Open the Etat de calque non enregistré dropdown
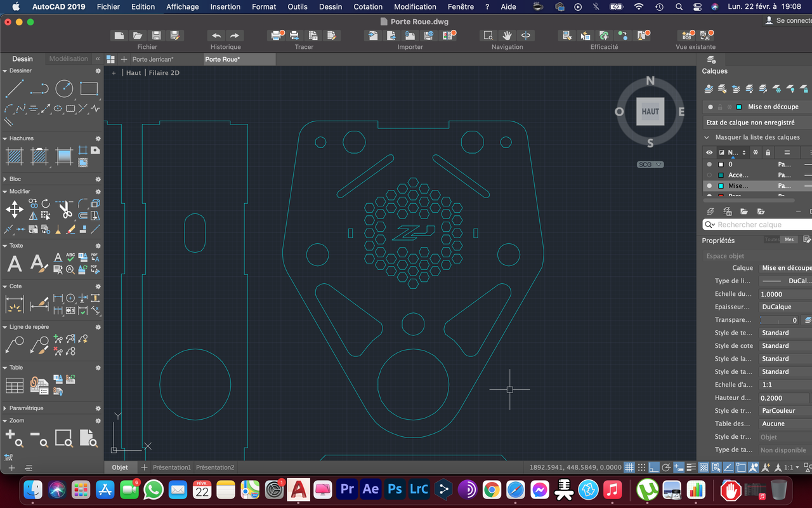Screen dimensions: 812x508 757,123
